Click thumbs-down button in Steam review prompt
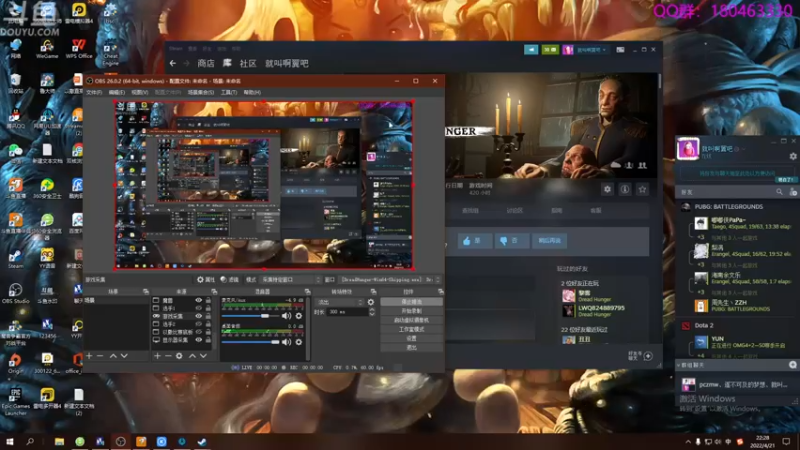 [x=511, y=240]
